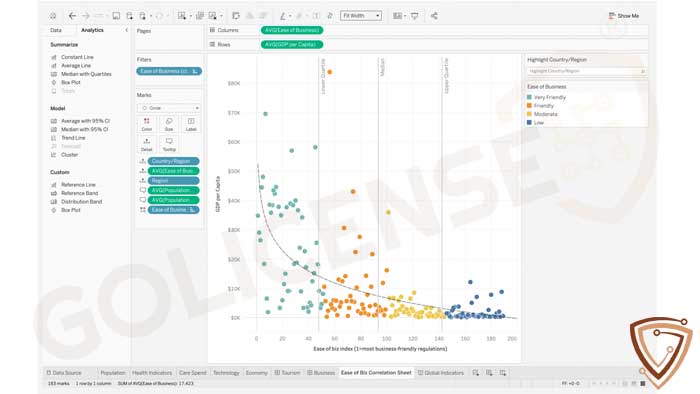
Task: Click the Highlight pen icon in toolbar
Action: pyautogui.click(x=283, y=16)
